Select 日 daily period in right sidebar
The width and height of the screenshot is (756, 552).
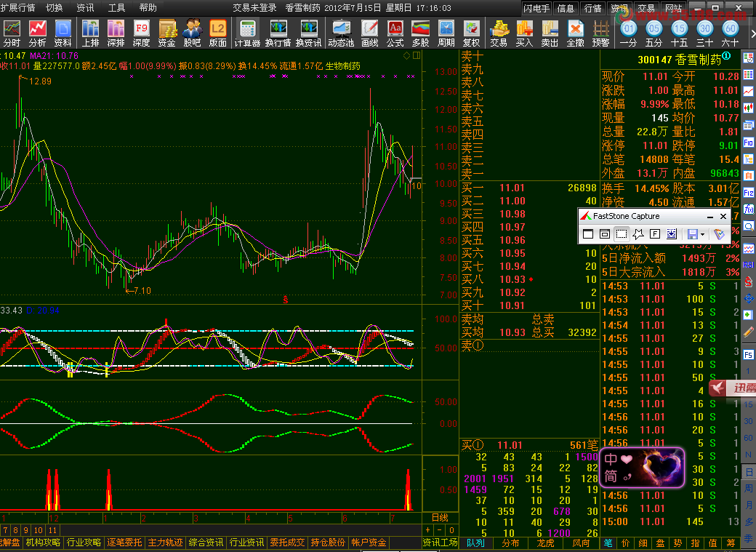click(x=748, y=471)
